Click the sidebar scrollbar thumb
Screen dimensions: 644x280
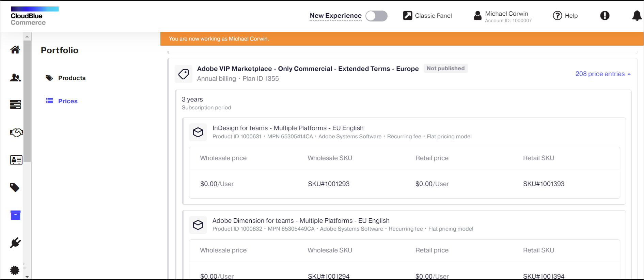click(27, 101)
